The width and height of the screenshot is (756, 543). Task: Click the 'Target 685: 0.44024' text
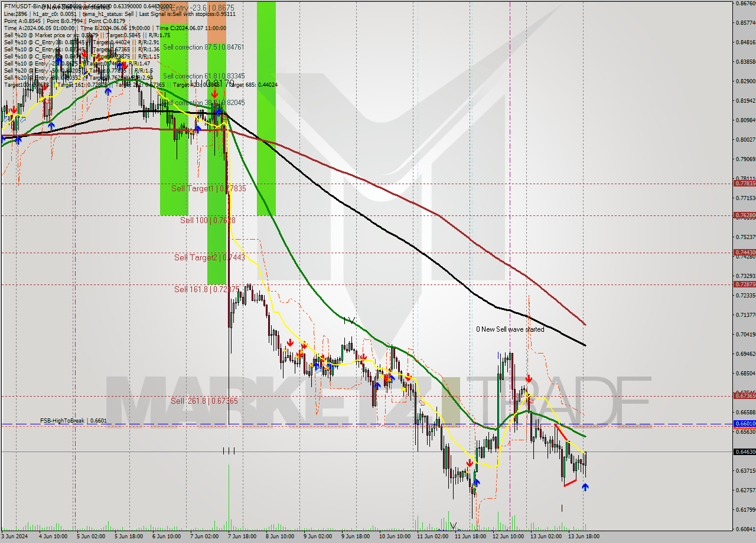[253, 85]
